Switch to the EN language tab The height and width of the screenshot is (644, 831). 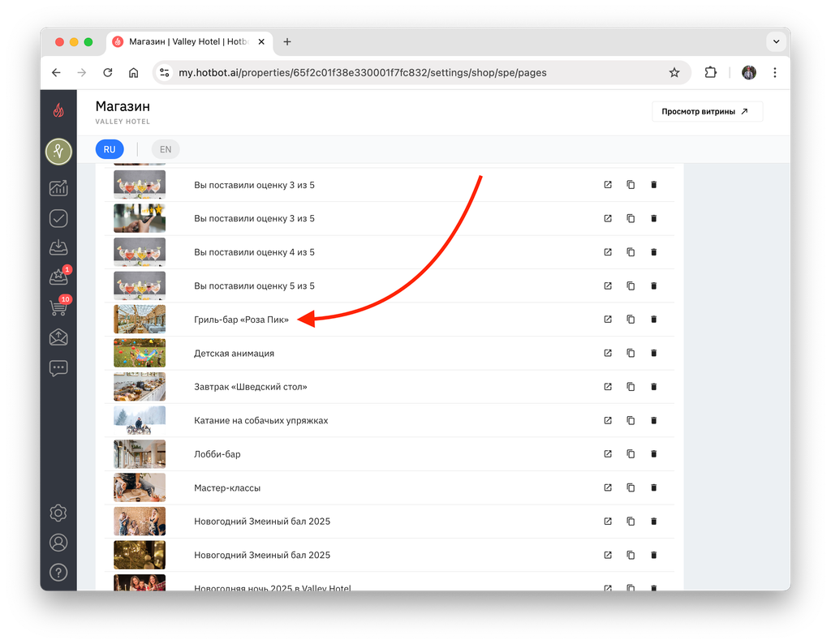166,149
